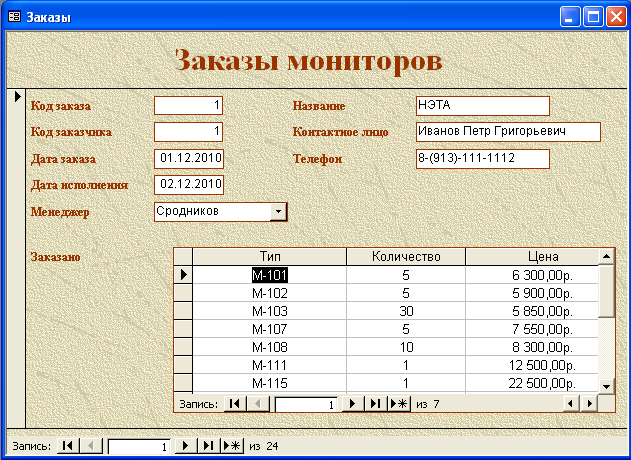
Task: Click price cell 6 300,00р.
Action: (x=532, y=275)
